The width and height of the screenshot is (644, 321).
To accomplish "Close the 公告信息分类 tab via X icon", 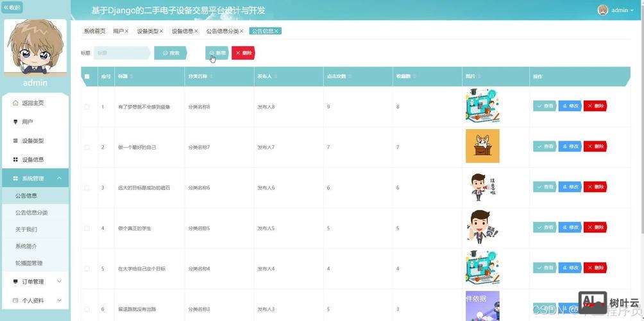I will 241,31.
